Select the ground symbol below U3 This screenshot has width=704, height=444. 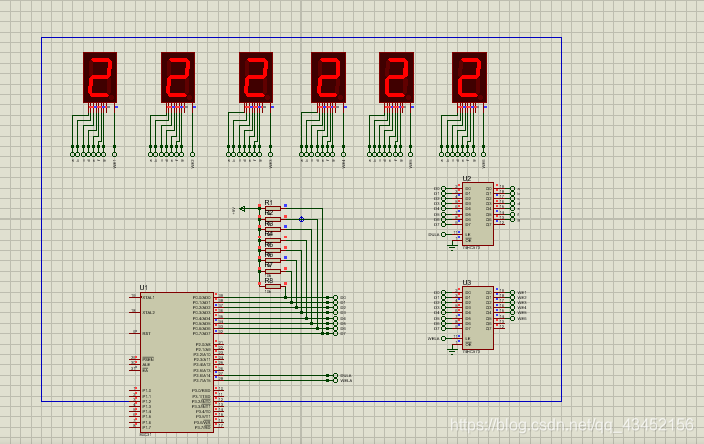pyautogui.click(x=452, y=352)
